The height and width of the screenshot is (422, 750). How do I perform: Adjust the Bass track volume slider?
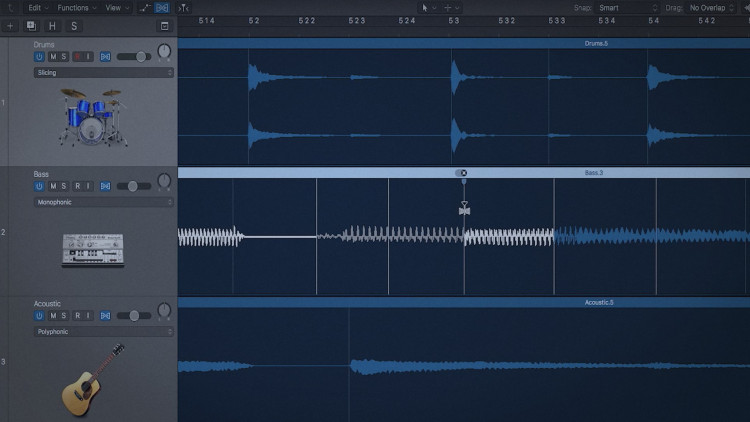[134, 186]
